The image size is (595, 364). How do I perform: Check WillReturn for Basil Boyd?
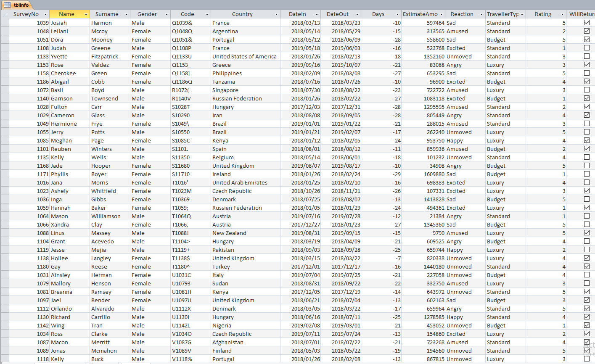(587, 90)
